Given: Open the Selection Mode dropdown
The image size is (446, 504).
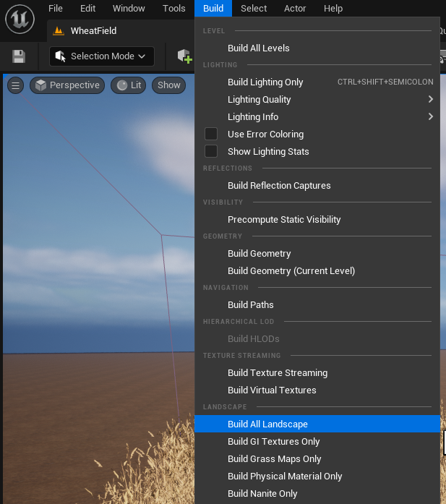Looking at the screenshot, I should (x=102, y=56).
